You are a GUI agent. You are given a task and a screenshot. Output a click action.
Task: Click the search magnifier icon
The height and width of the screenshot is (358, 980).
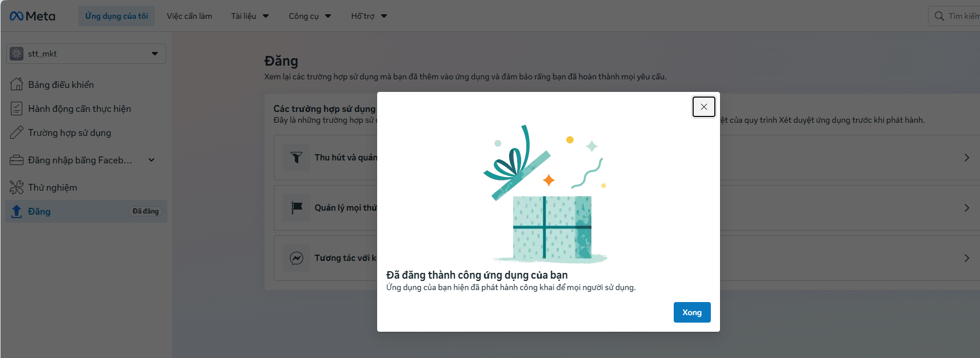coord(939,16)
